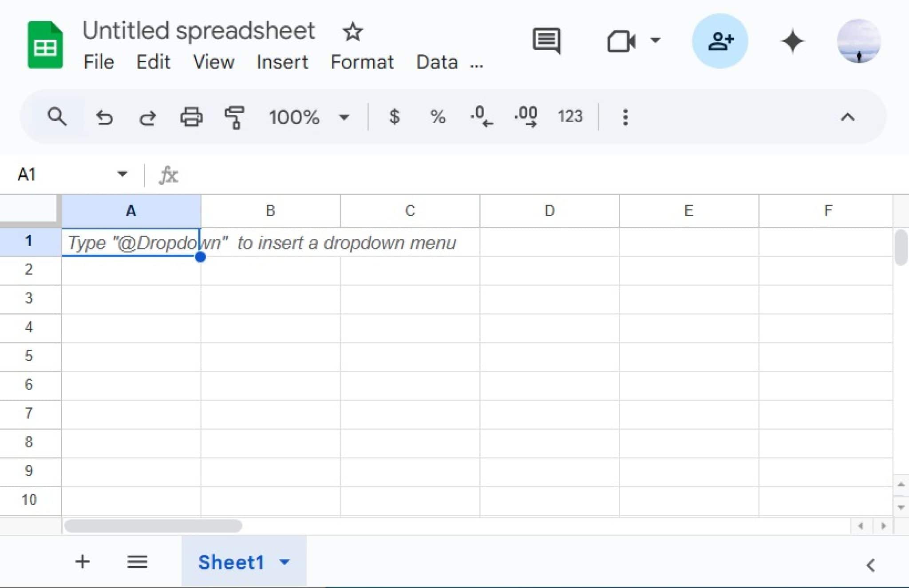Add a new sheet with plus button

point(82,562)
